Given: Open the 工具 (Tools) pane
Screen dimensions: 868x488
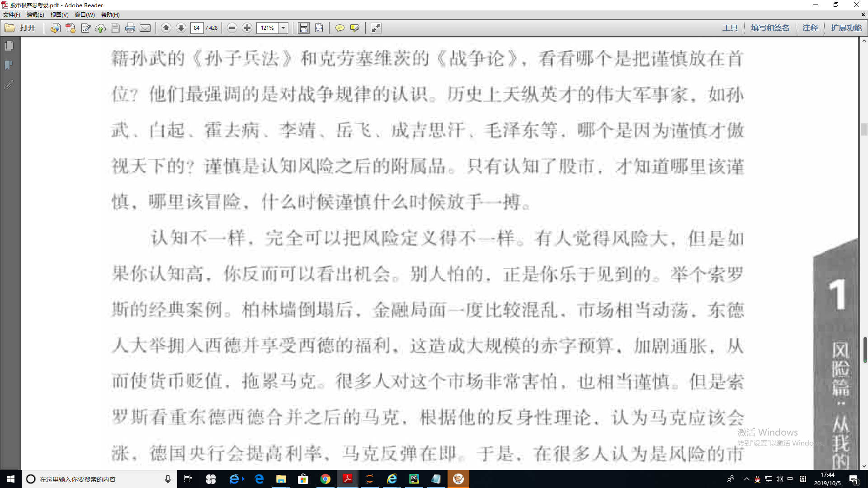Looking at the screenshot, I should click(x=730, y=28).
